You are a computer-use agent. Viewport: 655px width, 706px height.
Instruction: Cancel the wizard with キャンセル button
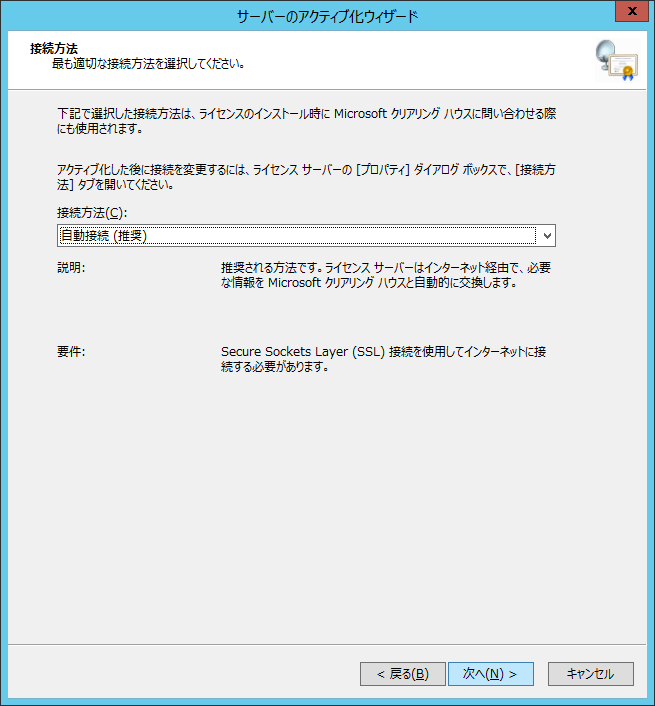click(590, 674)
